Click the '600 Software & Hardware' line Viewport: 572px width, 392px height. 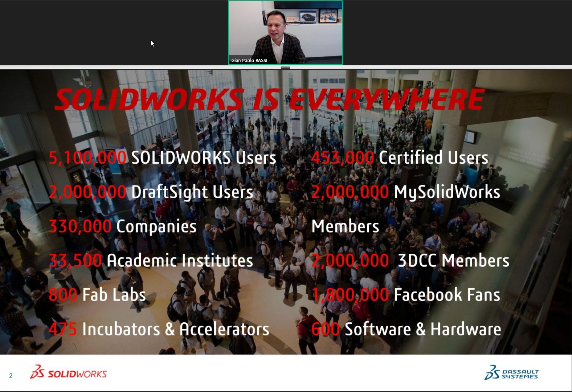point(406,329)
